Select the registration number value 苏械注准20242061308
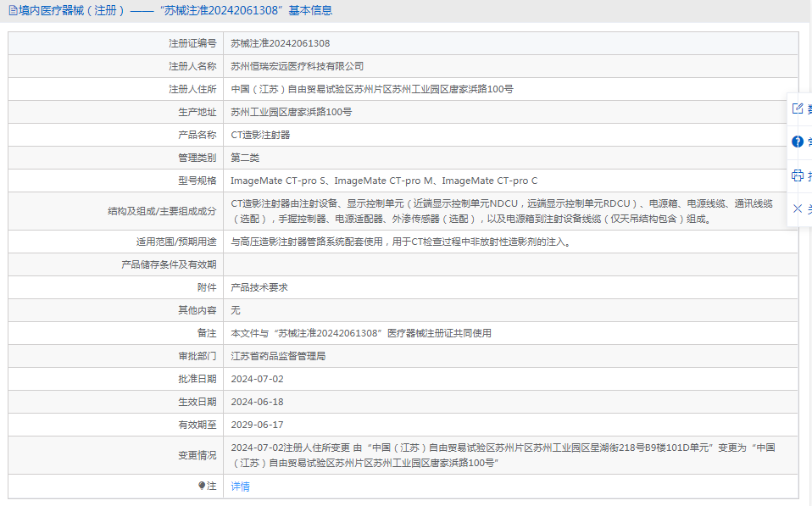 (281, 43)
